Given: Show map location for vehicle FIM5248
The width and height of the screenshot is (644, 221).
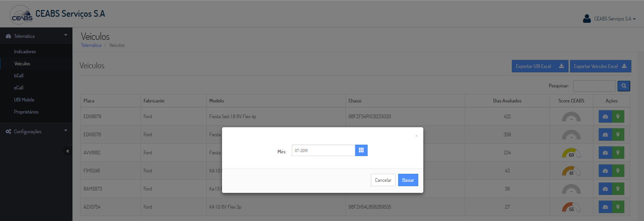Looking at the screenshot, I should pos(618,171).
